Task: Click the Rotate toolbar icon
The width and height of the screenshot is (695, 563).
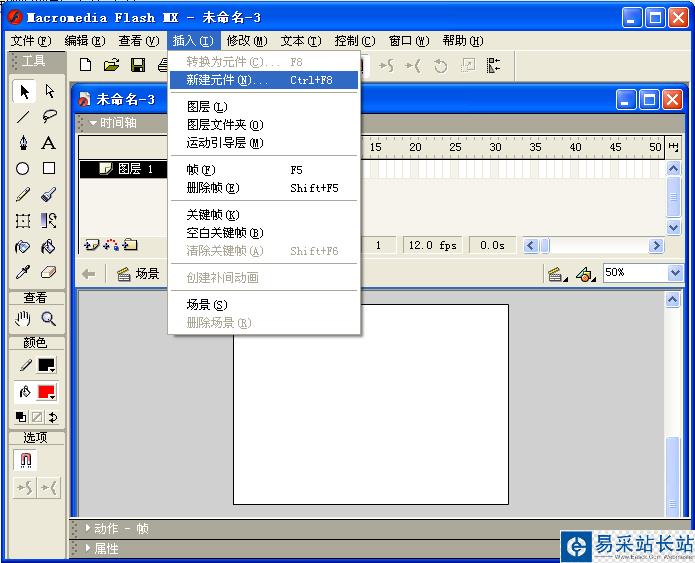Action: pos(441,66)
